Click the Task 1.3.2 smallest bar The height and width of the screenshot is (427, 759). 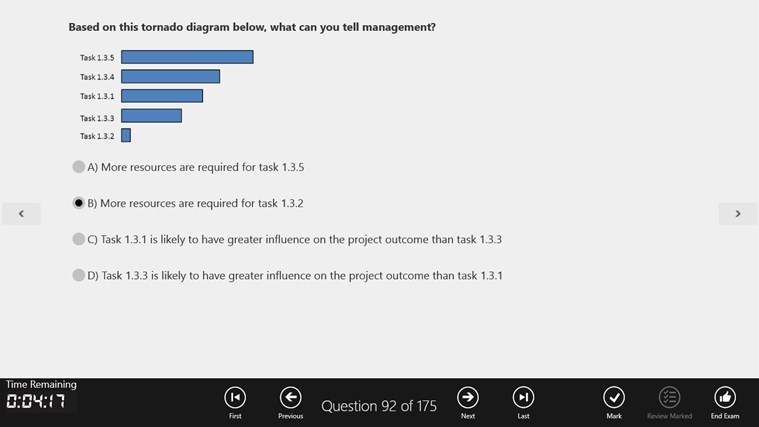[x=126, y=135]
